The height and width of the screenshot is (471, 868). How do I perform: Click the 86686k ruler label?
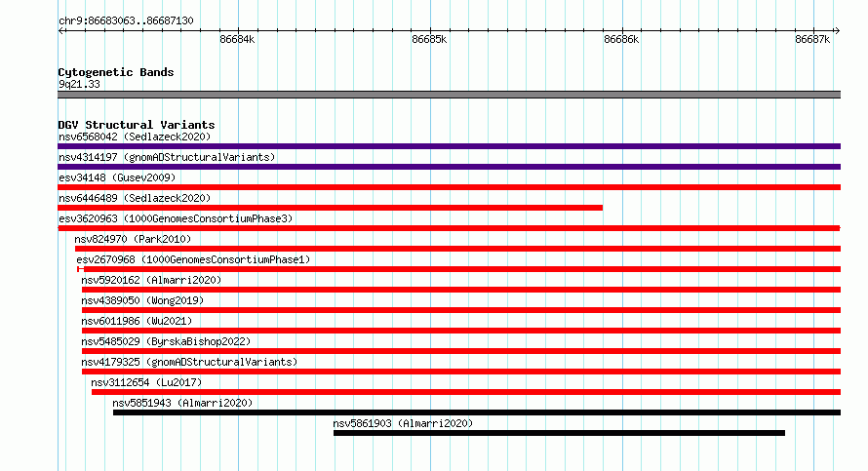point(621,40)
